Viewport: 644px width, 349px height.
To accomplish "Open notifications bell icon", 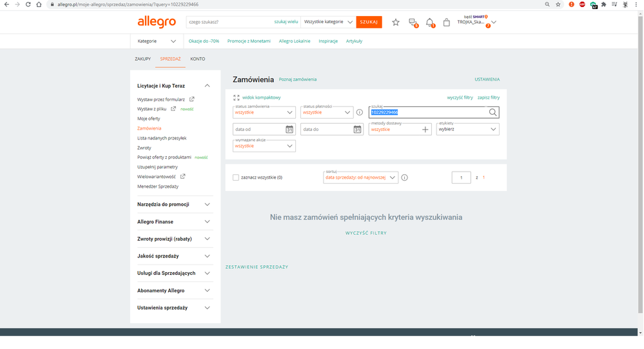I will [430, 22].
